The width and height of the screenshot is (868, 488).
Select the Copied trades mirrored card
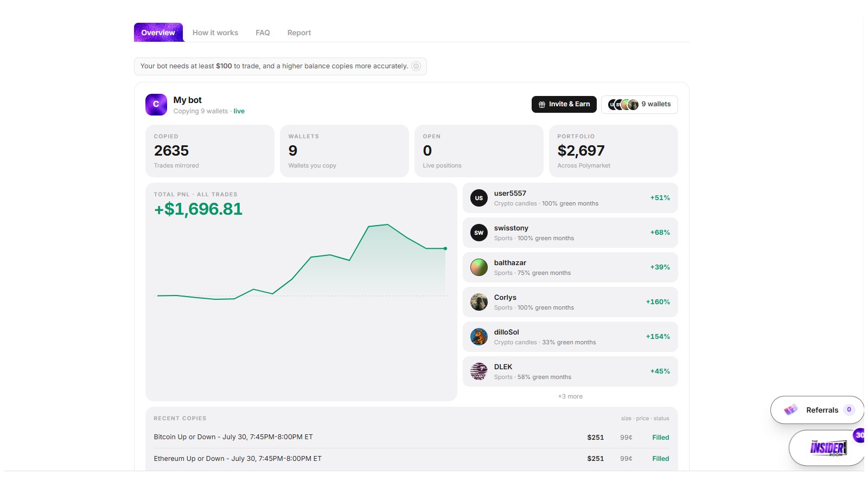210,151
